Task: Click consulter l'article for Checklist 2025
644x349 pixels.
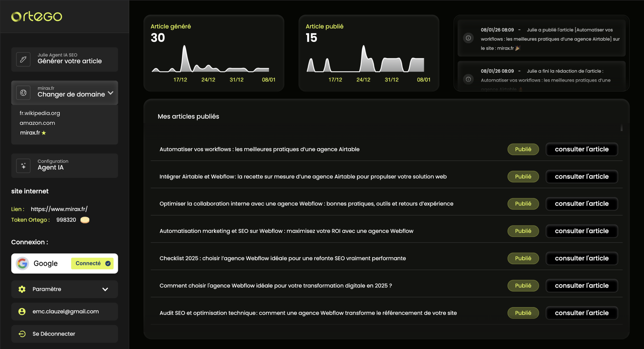Action: 581,258
